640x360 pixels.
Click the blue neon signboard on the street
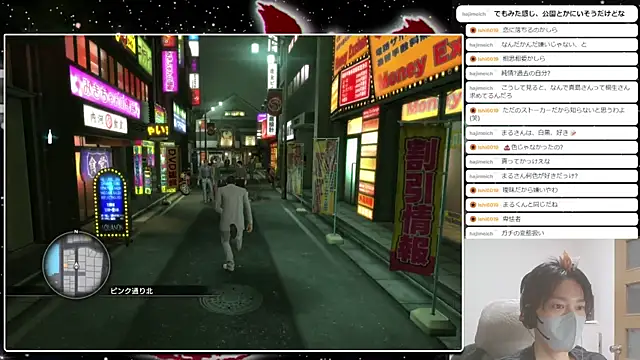[111, 203]
